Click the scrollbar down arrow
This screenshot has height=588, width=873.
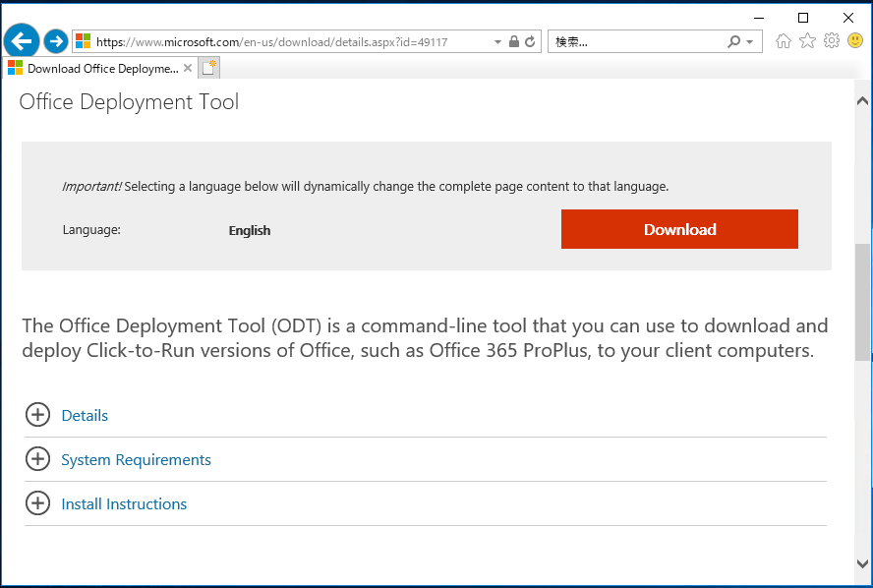pos(862,563)
